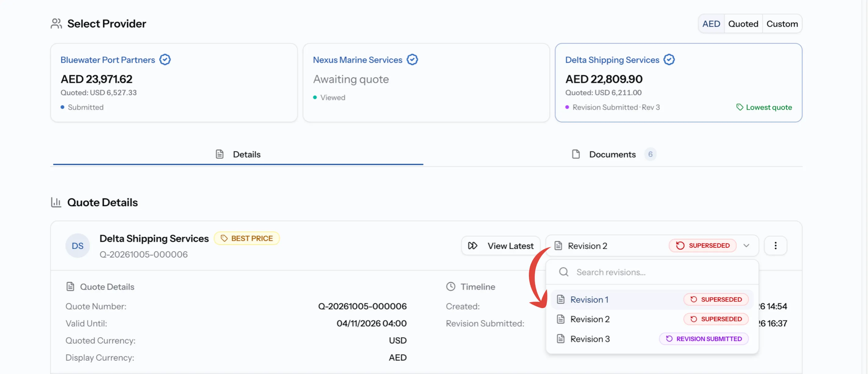Viewport: 868px width, 374px height.
Task: Click the Lowest quote tag icon
Action: click(x=740, y=107)
